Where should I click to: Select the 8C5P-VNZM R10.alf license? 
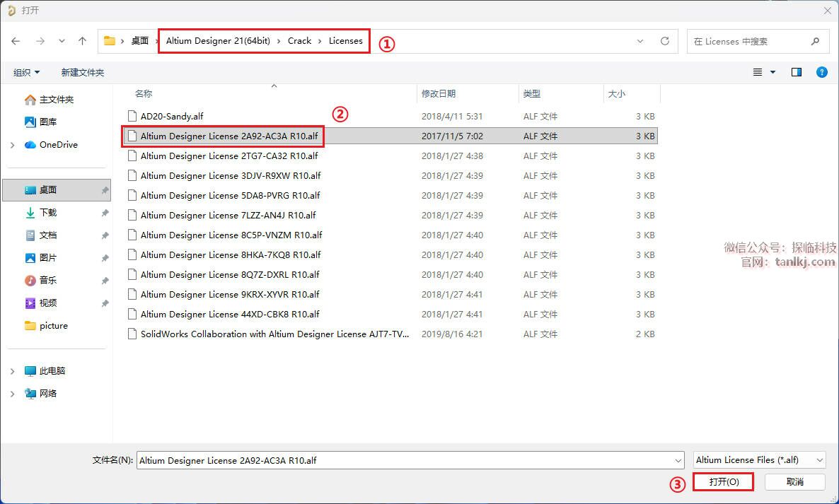[x=390, y=235]
